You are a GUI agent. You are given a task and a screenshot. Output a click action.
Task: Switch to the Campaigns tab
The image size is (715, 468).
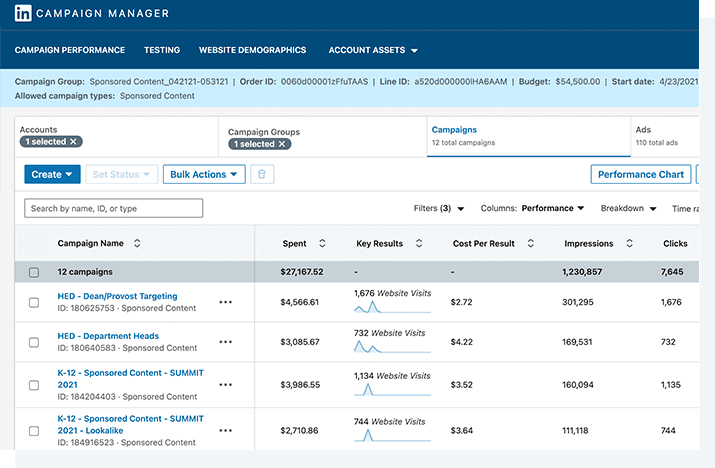point(528,136)
